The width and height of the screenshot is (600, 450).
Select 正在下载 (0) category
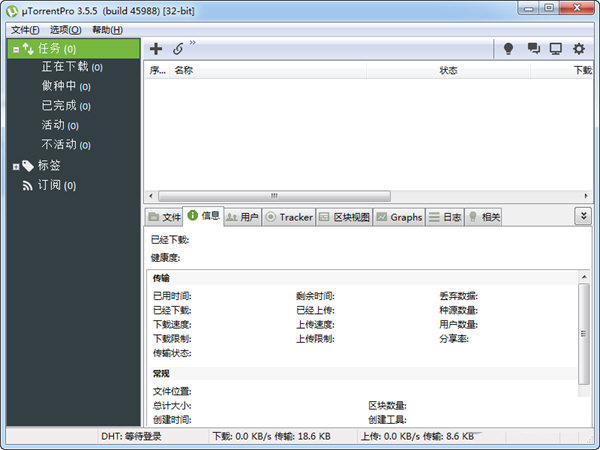(x=72, y=67)
